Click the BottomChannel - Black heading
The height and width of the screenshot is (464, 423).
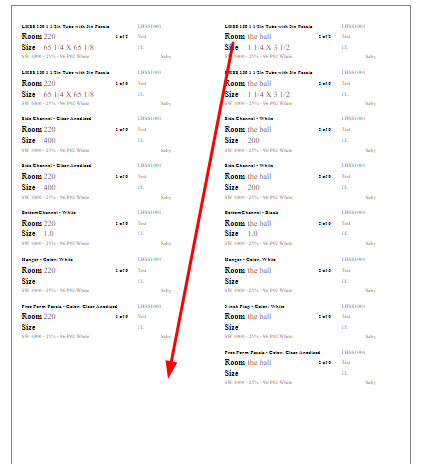(251, 213)
